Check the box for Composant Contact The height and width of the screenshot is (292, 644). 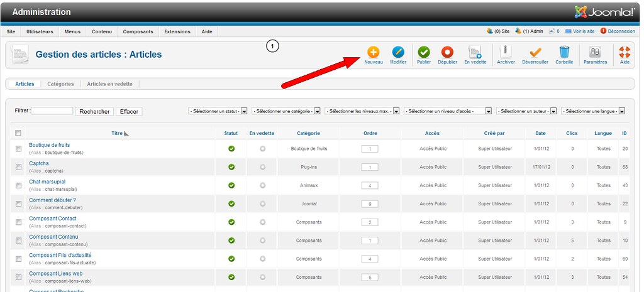18,222
